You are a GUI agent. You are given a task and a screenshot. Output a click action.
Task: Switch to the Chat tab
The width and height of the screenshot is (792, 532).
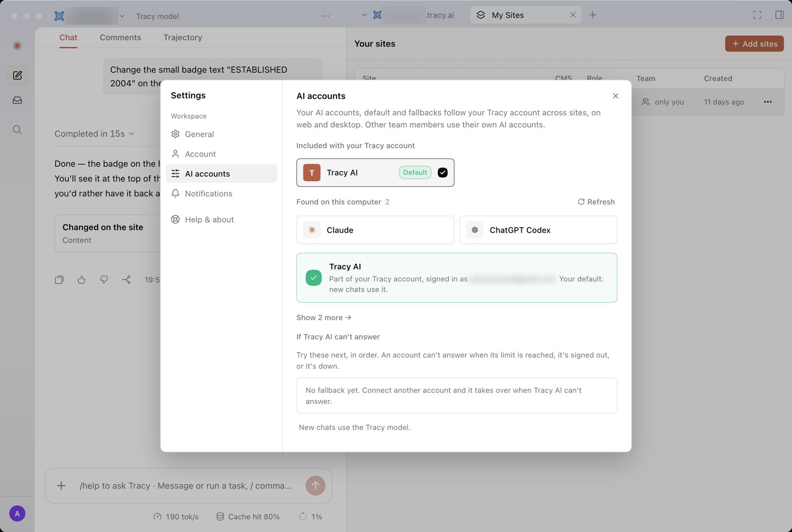(68, 38)
